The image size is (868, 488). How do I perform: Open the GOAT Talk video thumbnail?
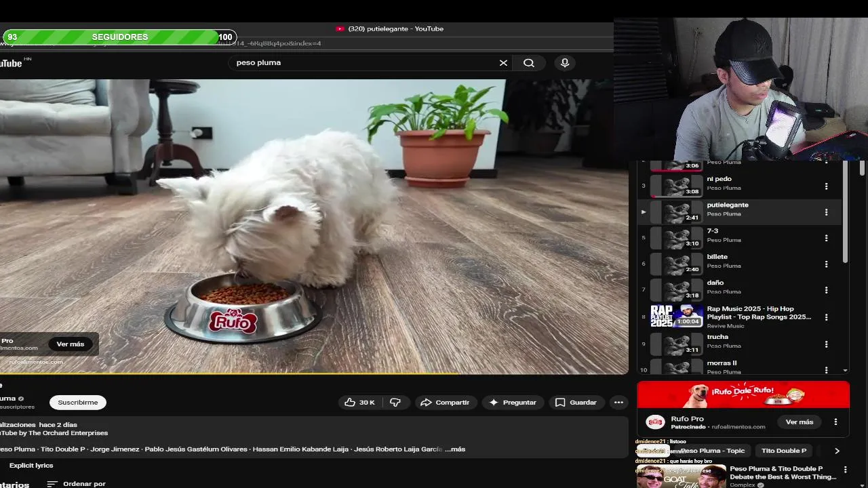[681, 476]
